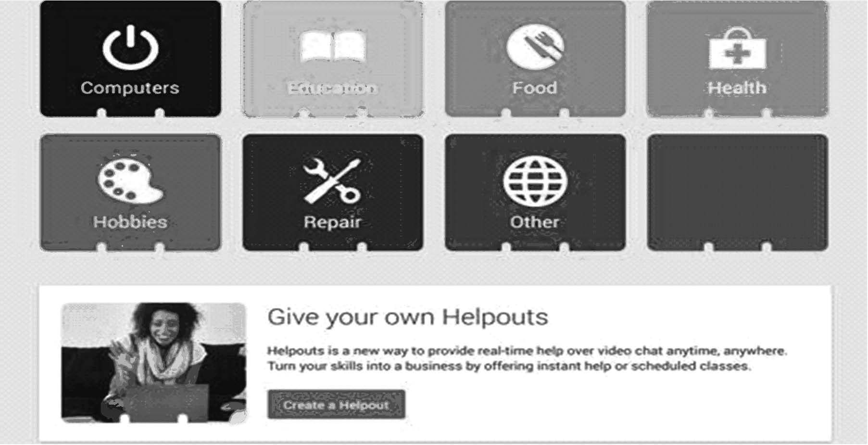Choose the Hobbies paint palette icon
Image resolution: width=868 pixels, height=445 pixels.
[x=130, y=180]
